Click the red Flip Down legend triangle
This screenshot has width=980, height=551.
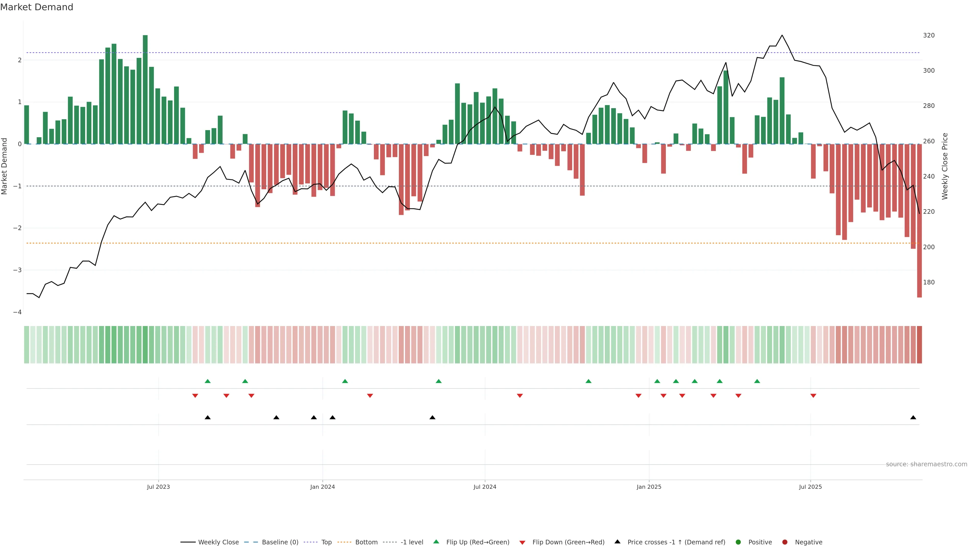point(522,543)
